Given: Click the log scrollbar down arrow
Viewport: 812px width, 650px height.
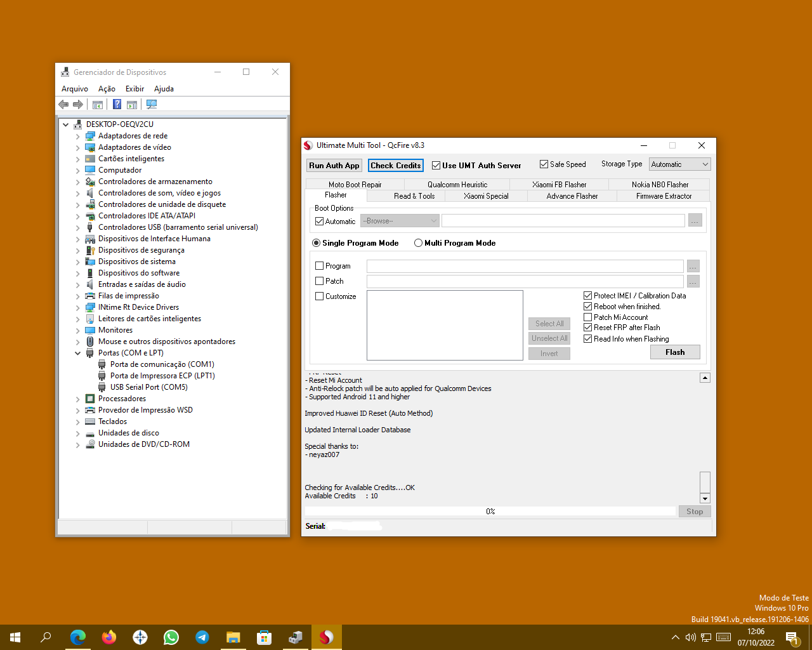Looking at the screenshot, I should click(x=705, y=498).
